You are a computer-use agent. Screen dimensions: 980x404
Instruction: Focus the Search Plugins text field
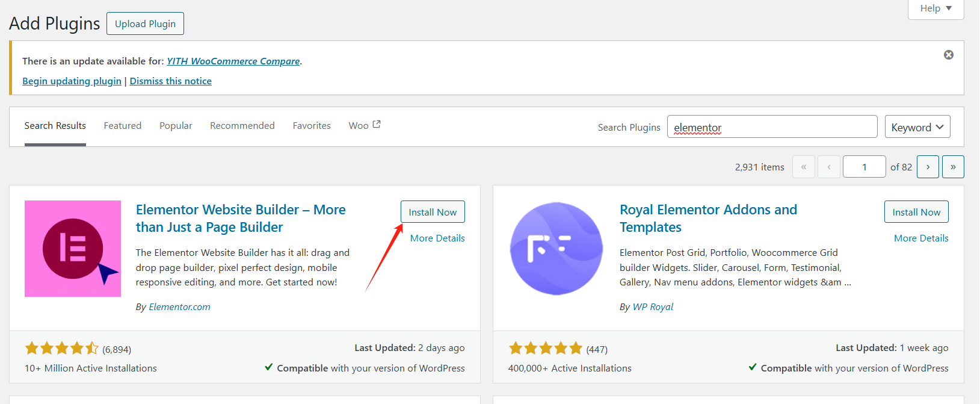point(772,127)
